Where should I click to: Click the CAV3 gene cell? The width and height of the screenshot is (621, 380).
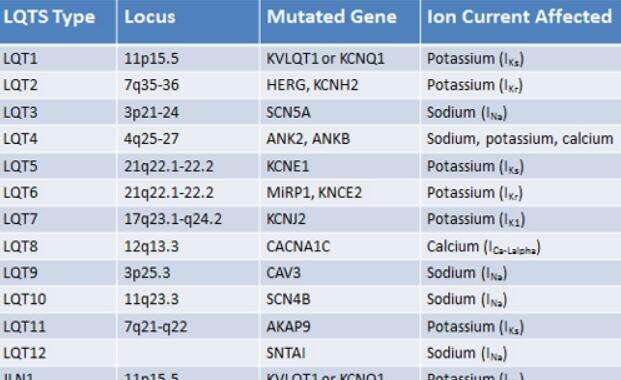point(340,273)
